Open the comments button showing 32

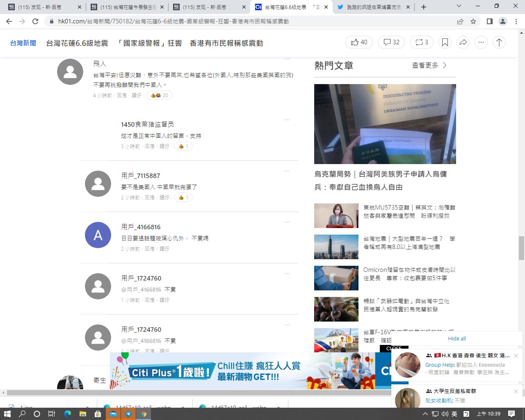pyautogui.click(x=391, y=42)
